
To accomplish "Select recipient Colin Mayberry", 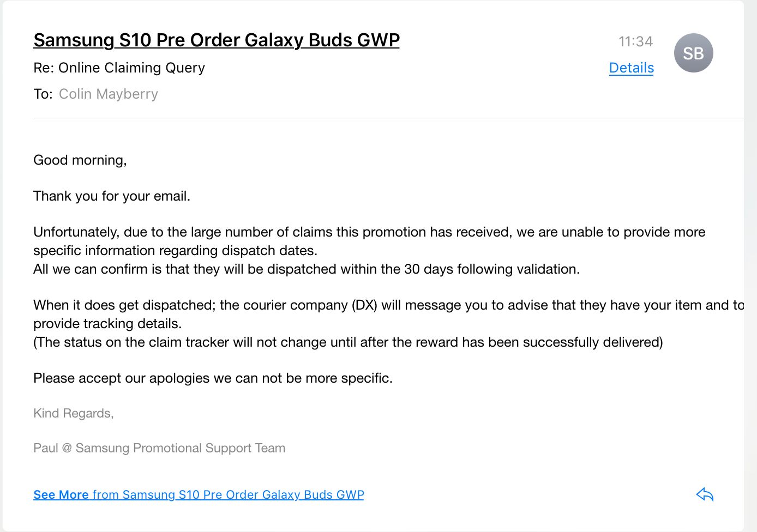I will 108,94.
